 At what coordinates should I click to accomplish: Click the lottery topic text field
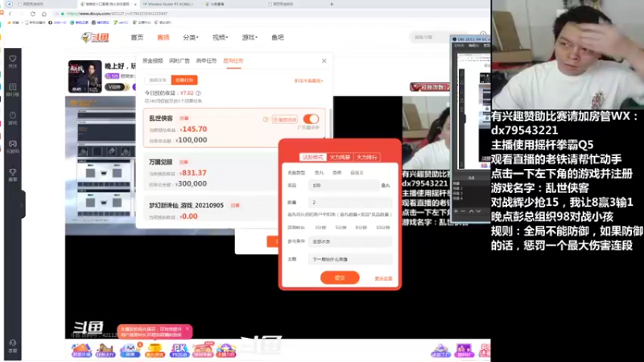(350, 259)
